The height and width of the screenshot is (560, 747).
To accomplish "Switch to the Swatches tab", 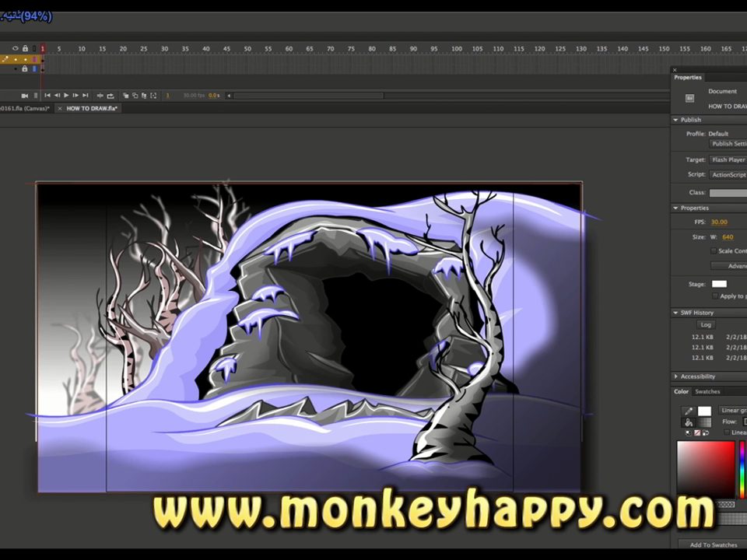I will tap(707, 392).
